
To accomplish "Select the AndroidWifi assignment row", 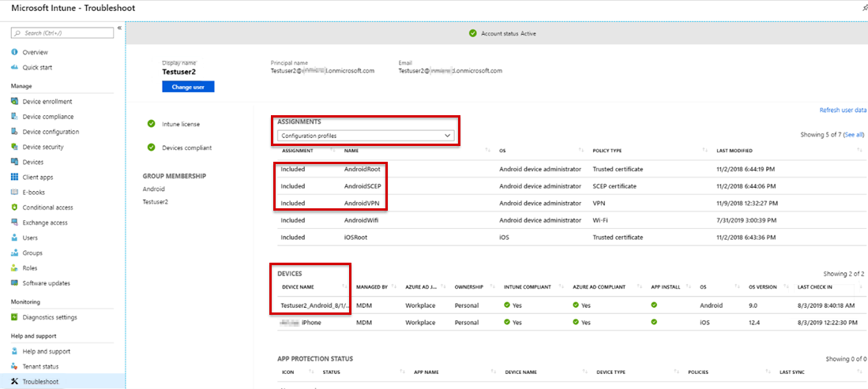I will [x=570, y=220].
